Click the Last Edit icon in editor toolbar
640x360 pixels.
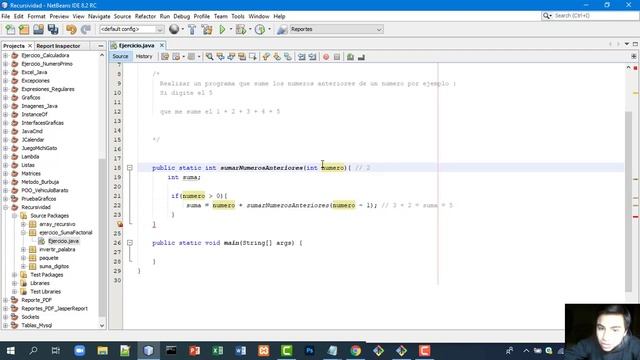165,57
